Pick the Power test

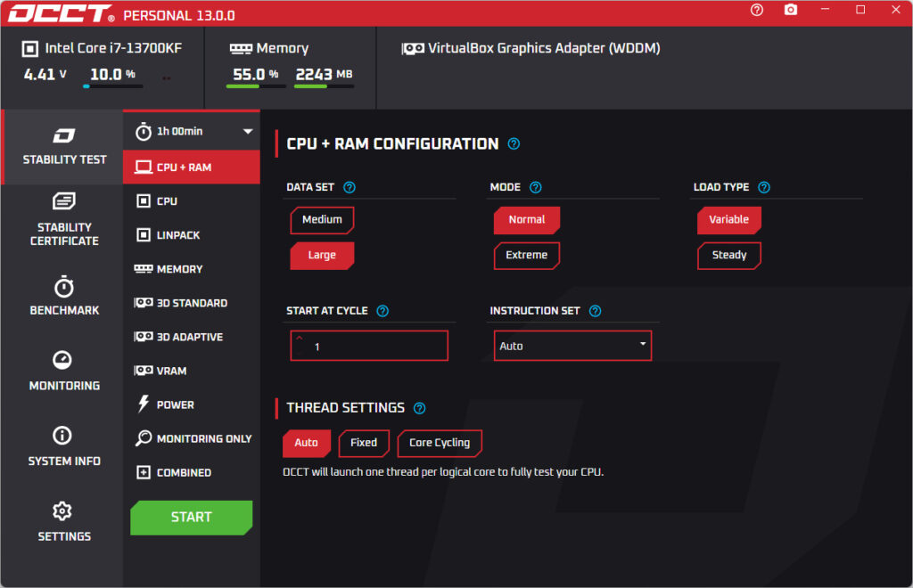[x=192, y=404]
